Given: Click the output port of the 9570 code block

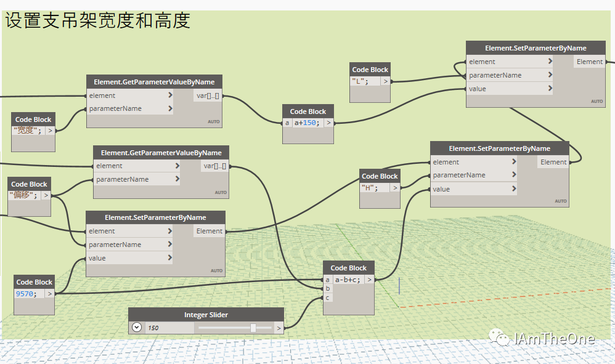Looking at the screenshot, I should pyautogui.click(x=49, y=293).
